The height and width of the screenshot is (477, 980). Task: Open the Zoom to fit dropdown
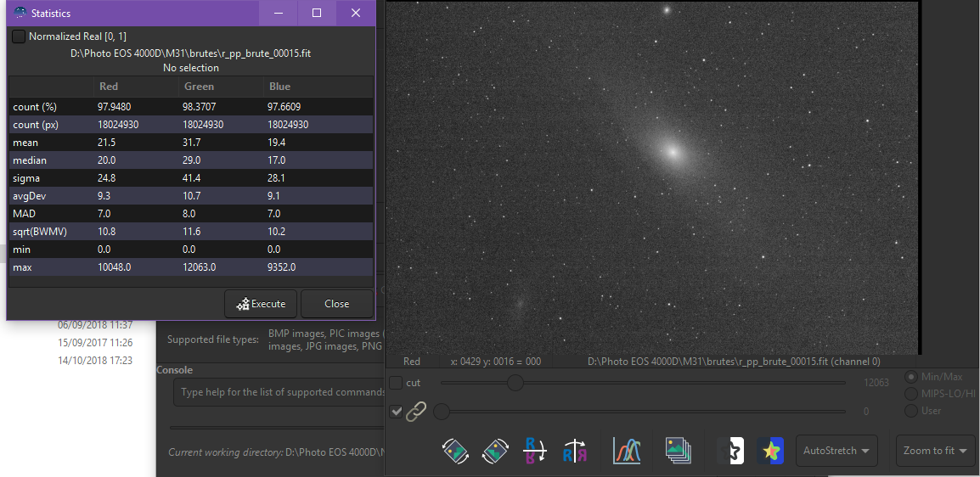[935, 451]
